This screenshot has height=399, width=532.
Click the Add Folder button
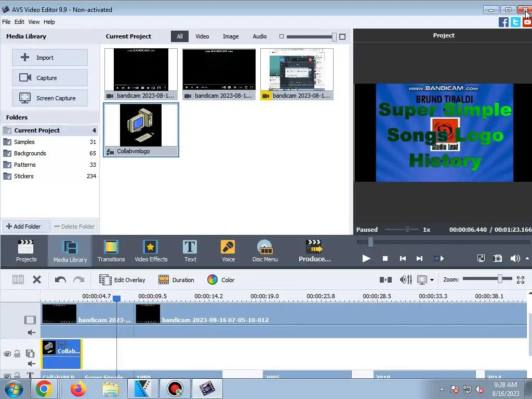click(x=26, y=227)
